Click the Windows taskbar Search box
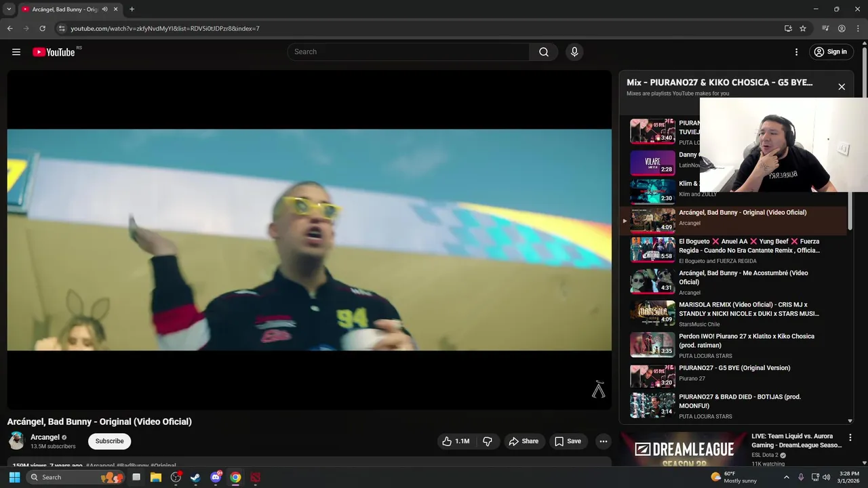Image resolution: width=868 pixels, height=488 pixels. click(x=76, y=477)
